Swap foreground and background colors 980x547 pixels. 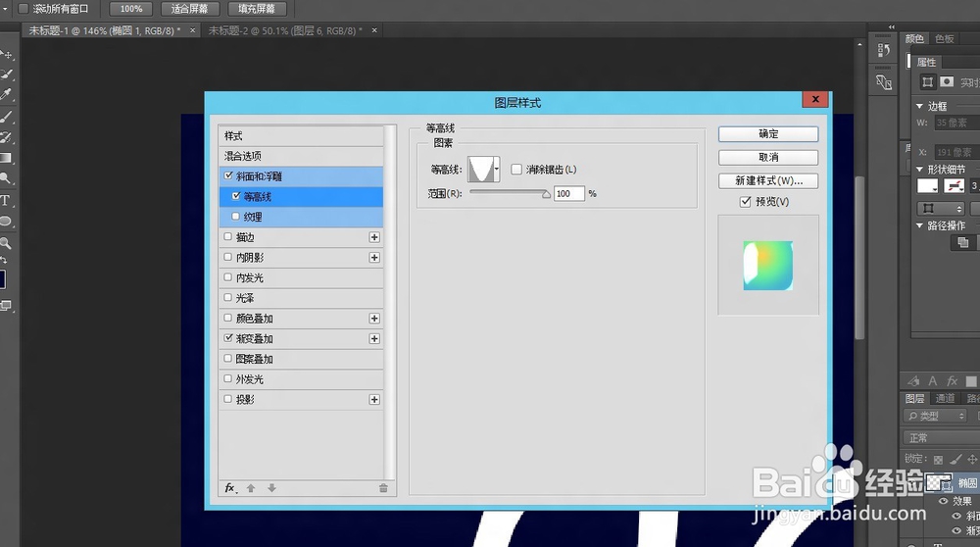(4, 260)
